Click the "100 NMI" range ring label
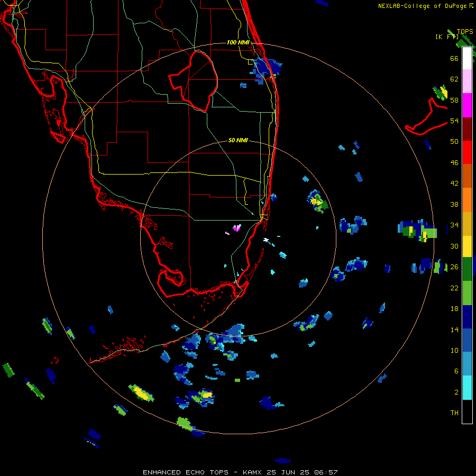This screenshot has width=476, height=476. point(238,42)
